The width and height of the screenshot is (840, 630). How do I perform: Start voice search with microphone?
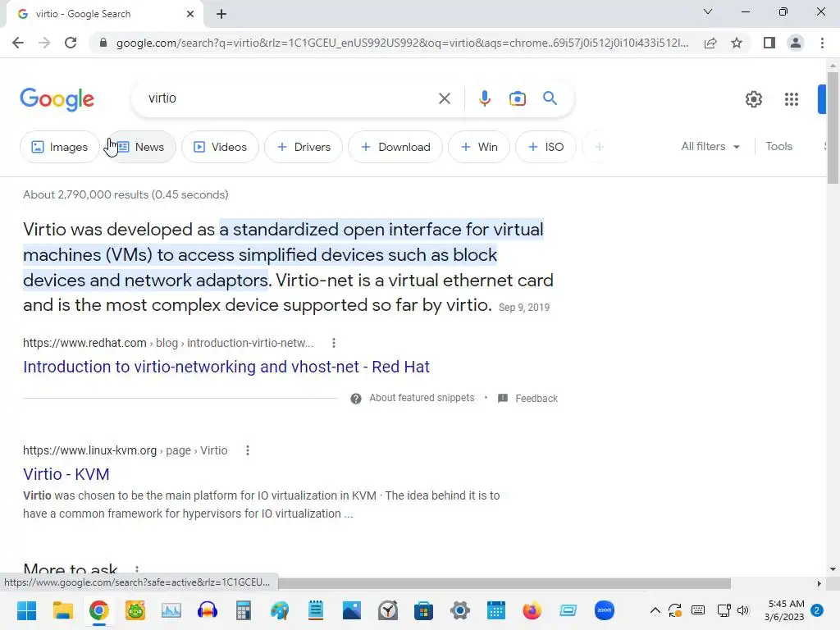(484, 98)
